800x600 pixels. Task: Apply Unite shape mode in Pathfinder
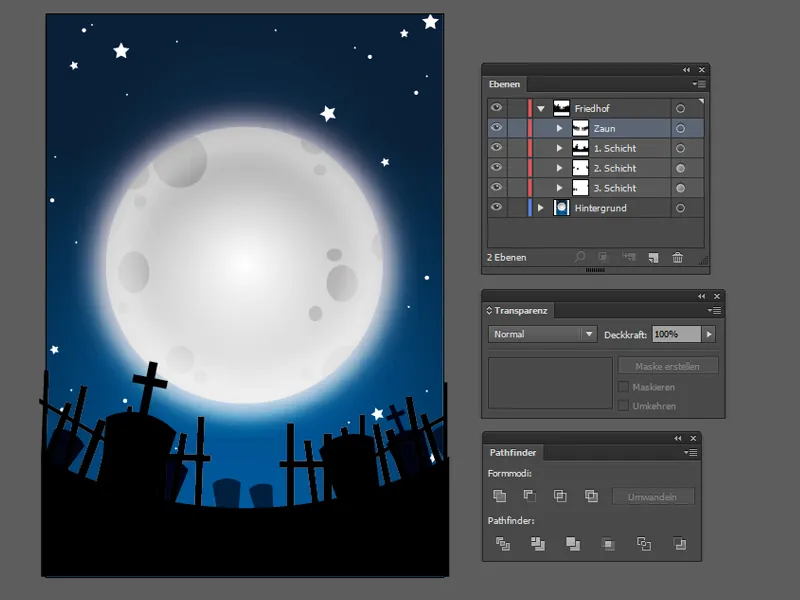point(499,495)
